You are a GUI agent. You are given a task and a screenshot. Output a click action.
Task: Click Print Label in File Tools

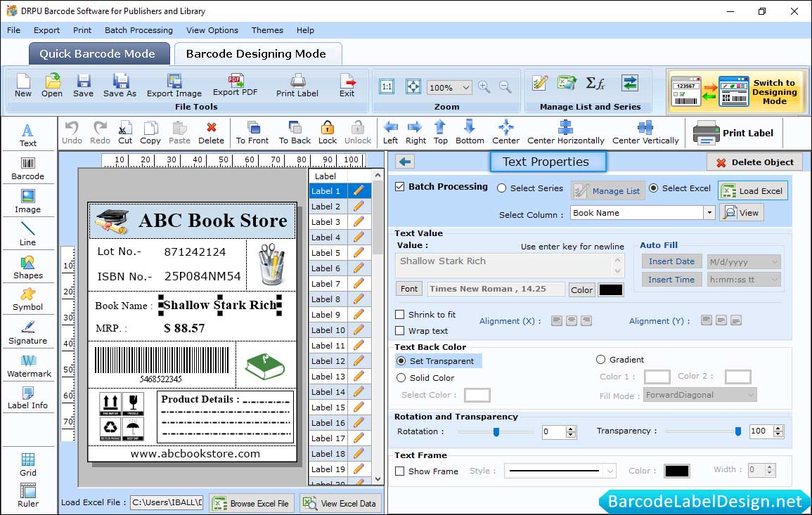point(297,86)
